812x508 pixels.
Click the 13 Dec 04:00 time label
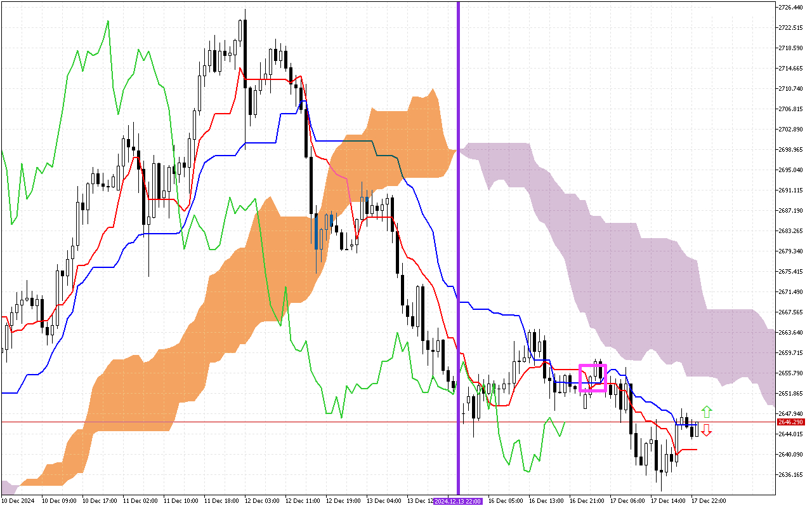[x=383, y=501]
